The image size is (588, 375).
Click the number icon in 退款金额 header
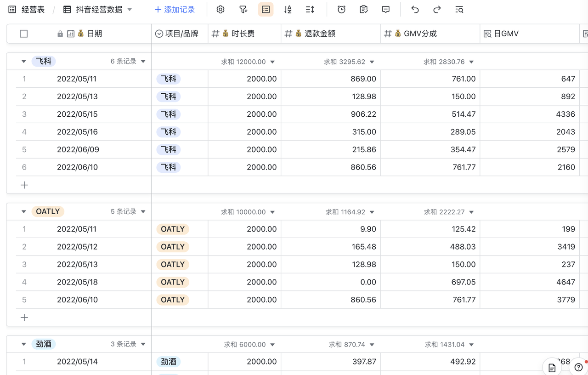click(x=288, y=34)
